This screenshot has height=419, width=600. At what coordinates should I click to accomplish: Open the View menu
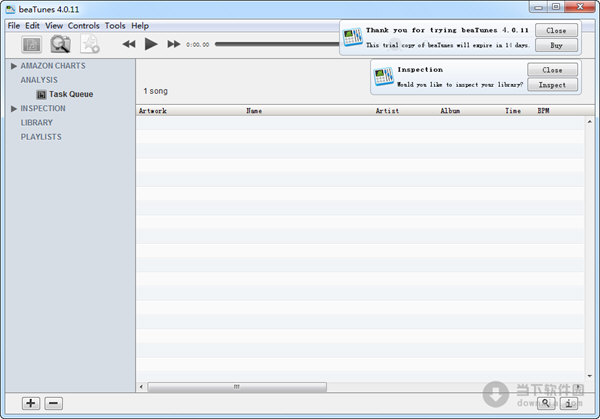[x=54, y=26]
